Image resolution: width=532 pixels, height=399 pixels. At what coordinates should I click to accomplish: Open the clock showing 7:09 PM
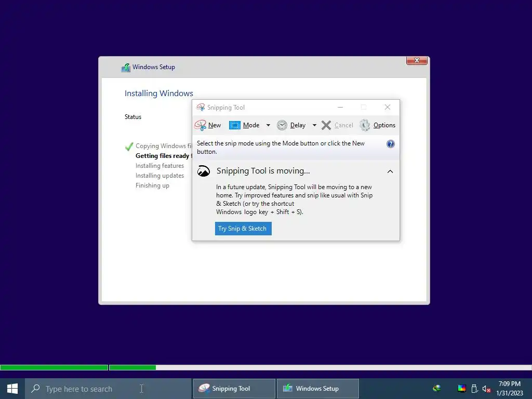point(510,389)
